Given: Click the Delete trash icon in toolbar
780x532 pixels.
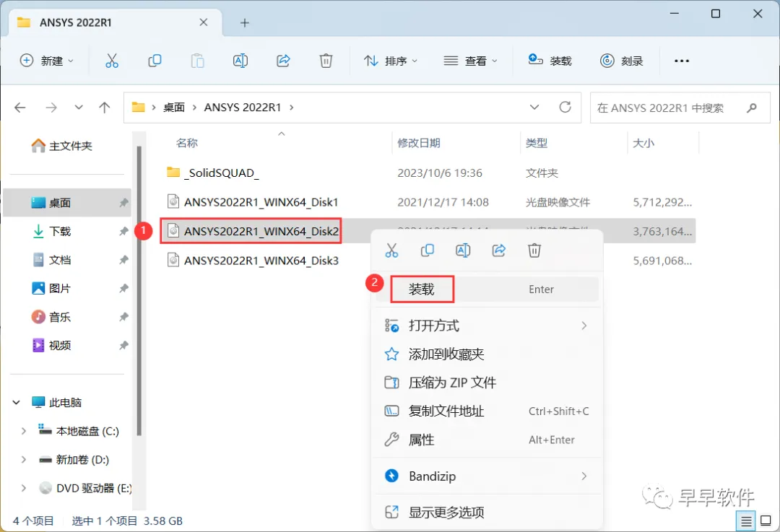Looking at the screenshot, I should pyautogui.click(x=326, y=61).
